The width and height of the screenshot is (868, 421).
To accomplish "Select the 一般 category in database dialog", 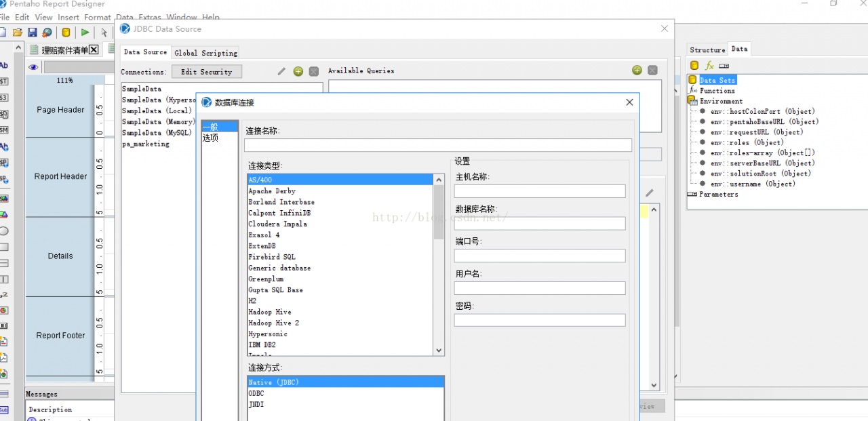I will pyautogui.click(x=220, y=127).
